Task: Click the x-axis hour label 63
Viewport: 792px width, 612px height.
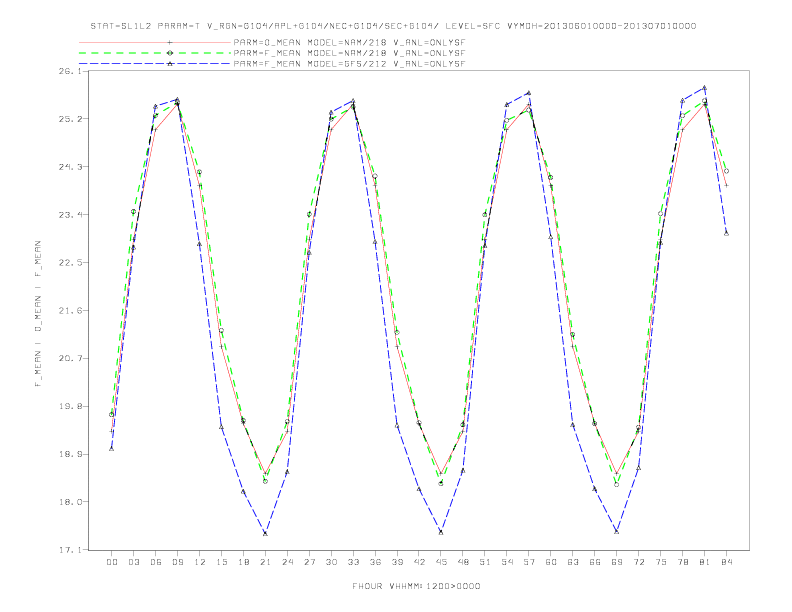Action: point(573,562)
